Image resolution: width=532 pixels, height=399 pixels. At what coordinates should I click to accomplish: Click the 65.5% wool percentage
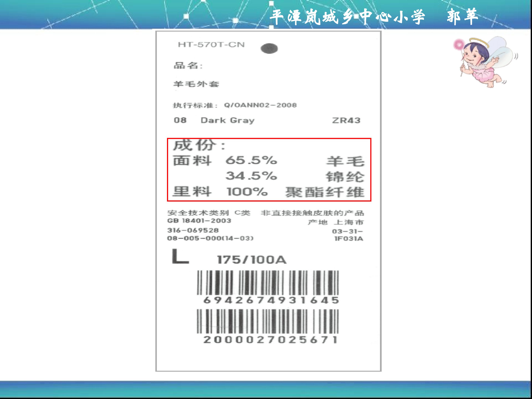(x=251, y=160)
